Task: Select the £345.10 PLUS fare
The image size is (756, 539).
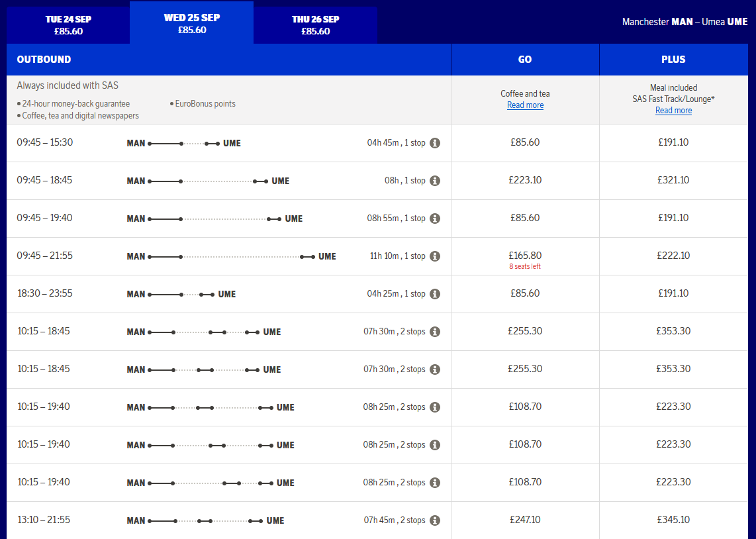Action: pos(673,520)
